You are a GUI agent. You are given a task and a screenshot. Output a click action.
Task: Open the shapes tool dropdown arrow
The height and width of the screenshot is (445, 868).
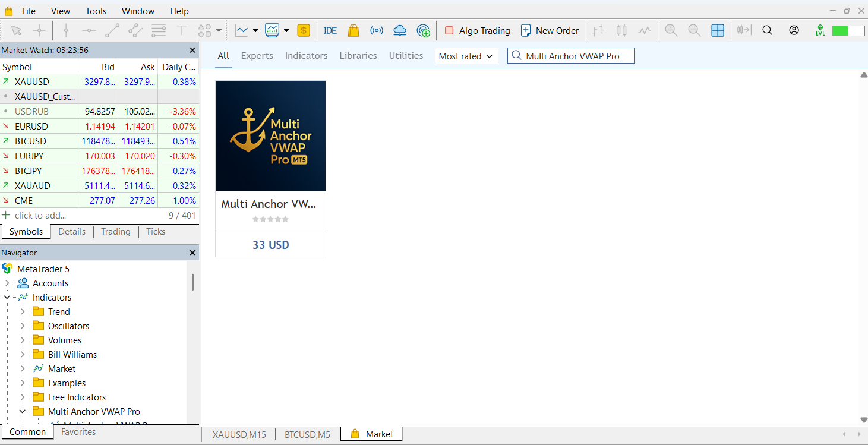tap(219, 31)
